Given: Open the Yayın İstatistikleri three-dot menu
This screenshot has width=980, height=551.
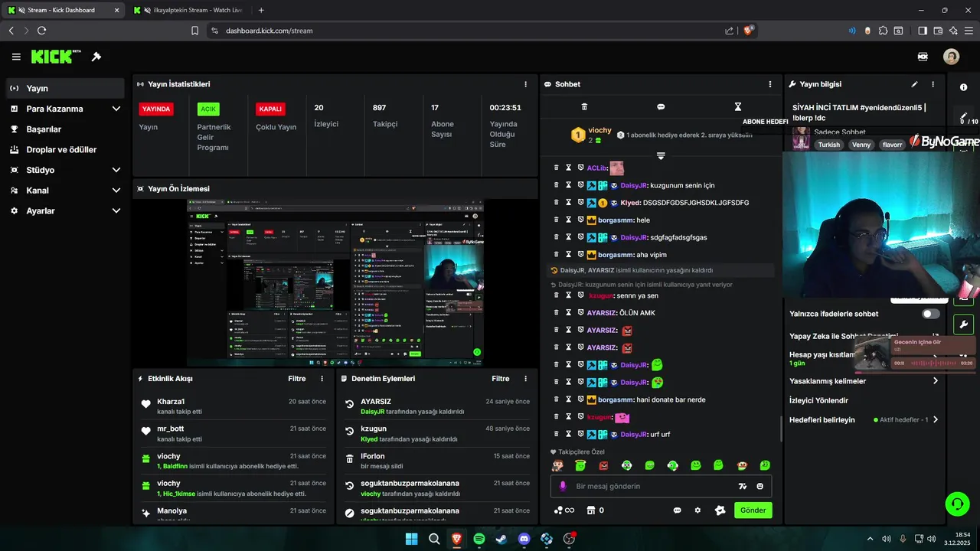Looking at the screenshot, I should [x=525, y=84].
